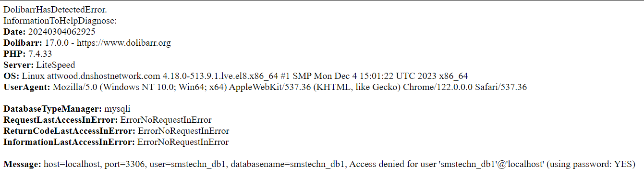
Task: Click the Date value 20240304062925
Action: [61, 32]
